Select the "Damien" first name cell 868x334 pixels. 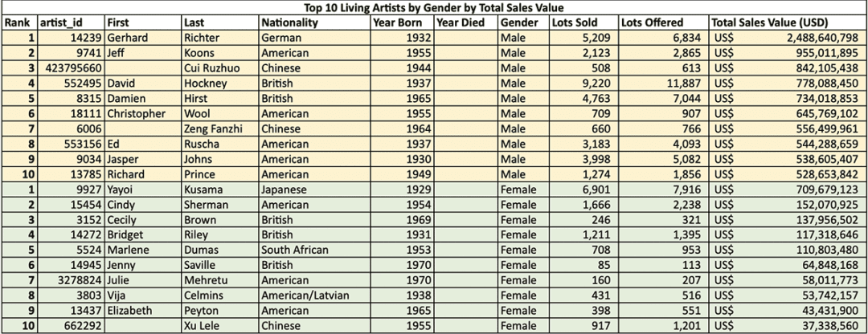(x=125, y=99)
